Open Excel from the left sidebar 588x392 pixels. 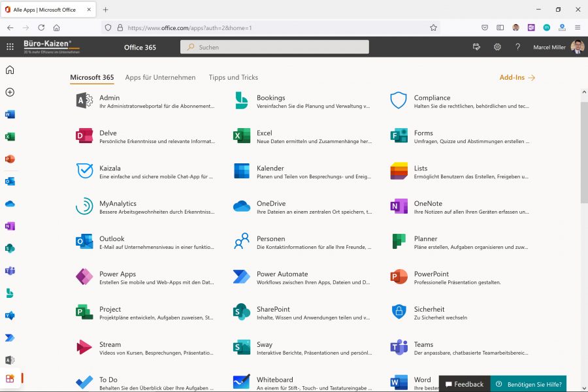10,137
